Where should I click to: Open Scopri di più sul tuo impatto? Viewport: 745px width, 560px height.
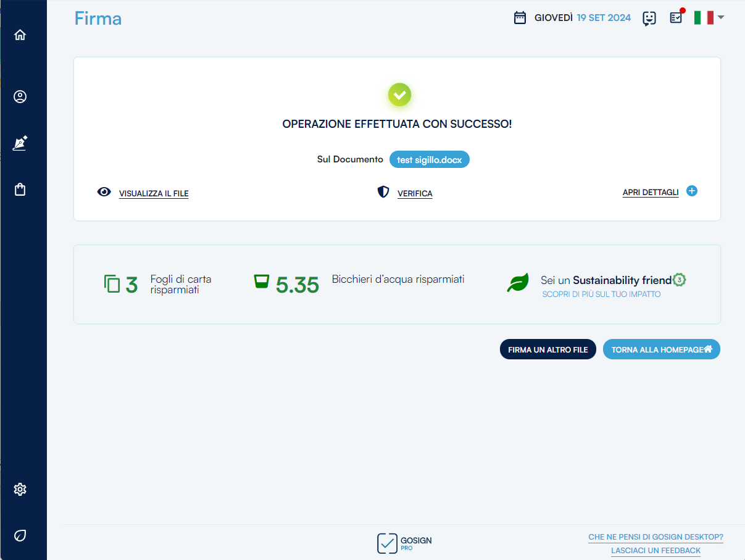coord(601,295)
